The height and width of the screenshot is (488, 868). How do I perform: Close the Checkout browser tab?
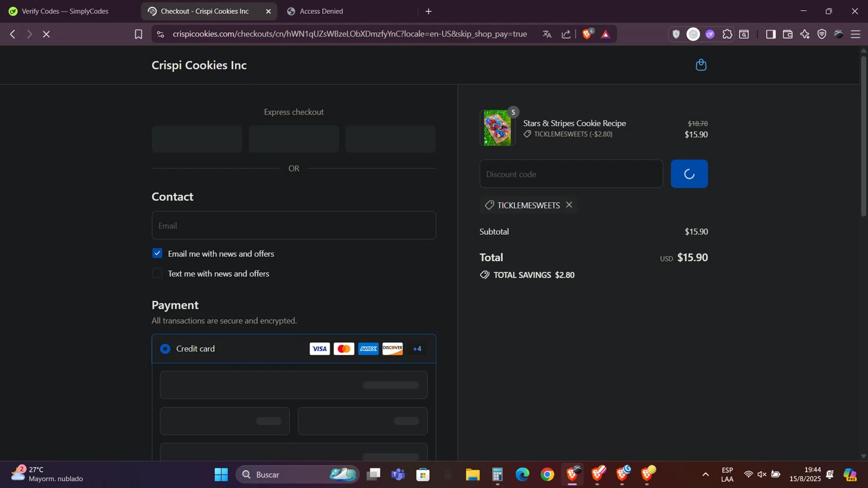(268, 11)
